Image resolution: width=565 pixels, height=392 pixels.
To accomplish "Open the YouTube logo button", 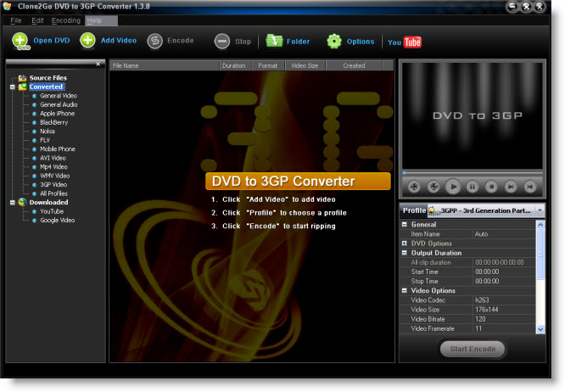I will tap(405, 42).
